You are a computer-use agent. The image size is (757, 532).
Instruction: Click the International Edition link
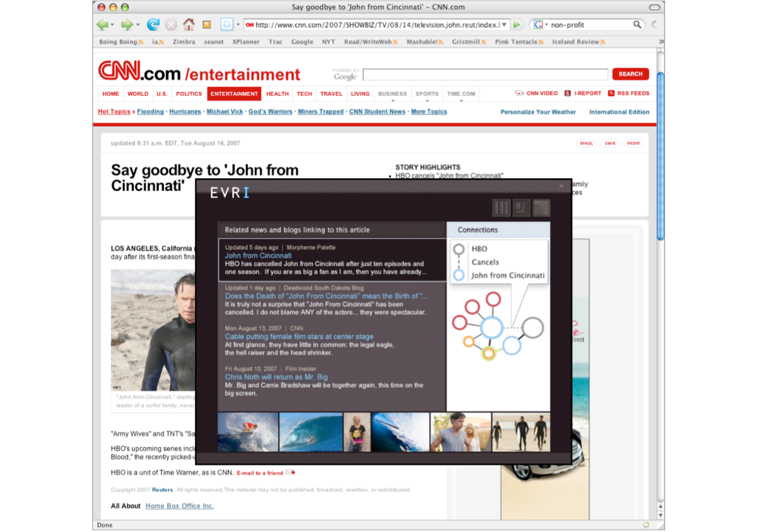619,112
